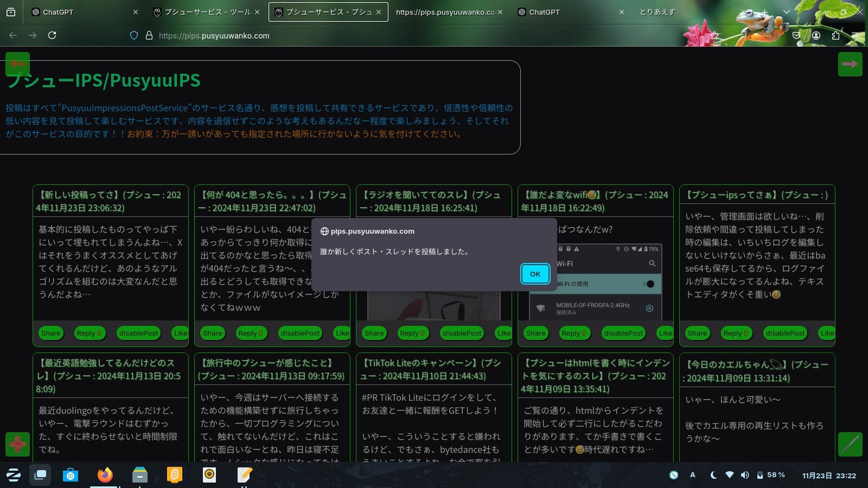Go forward with the browser forward arrow
Viewport: 868px width, 488px height.
point(33,35)
